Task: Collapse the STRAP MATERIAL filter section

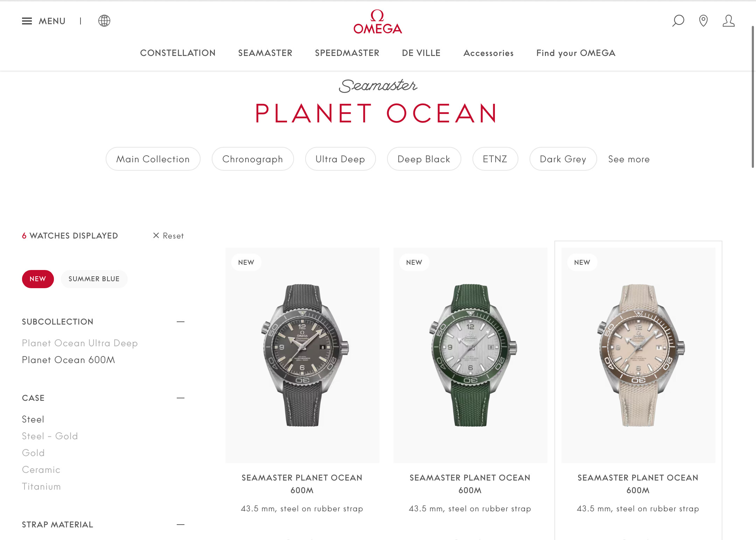Action: pyautogui.click(x=181, y=524)
